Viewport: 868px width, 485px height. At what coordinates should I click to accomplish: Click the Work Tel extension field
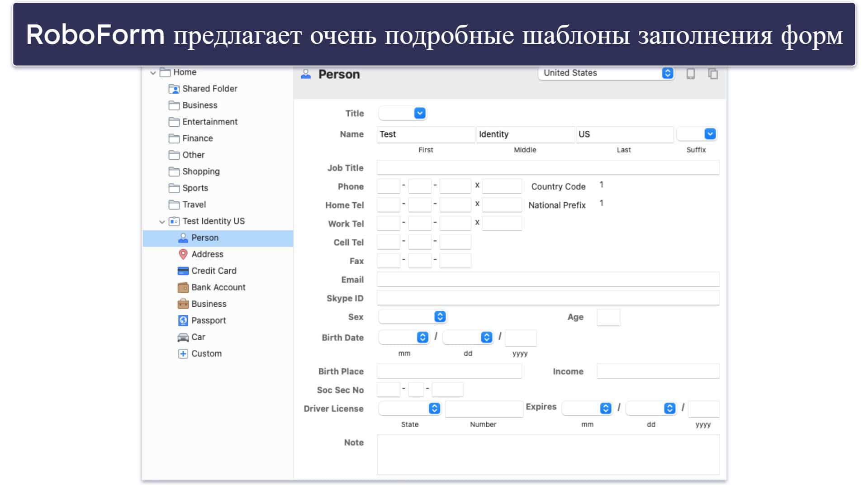point(502,223)
